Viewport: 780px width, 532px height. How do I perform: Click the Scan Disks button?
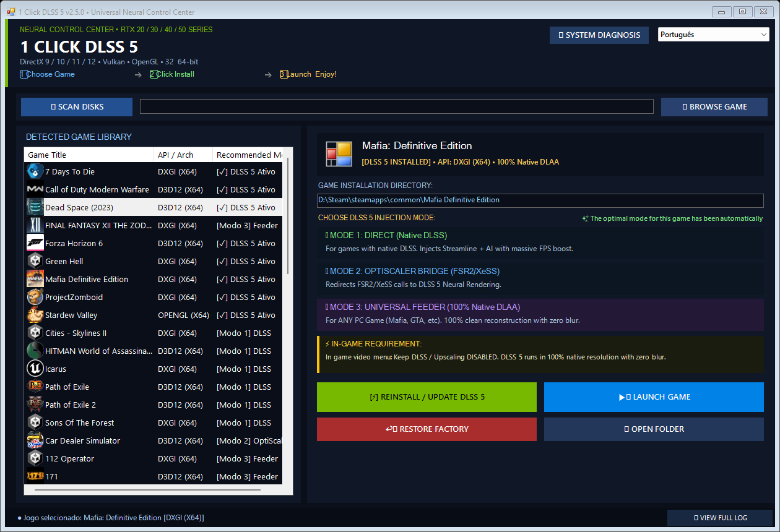tap(77, 106)
